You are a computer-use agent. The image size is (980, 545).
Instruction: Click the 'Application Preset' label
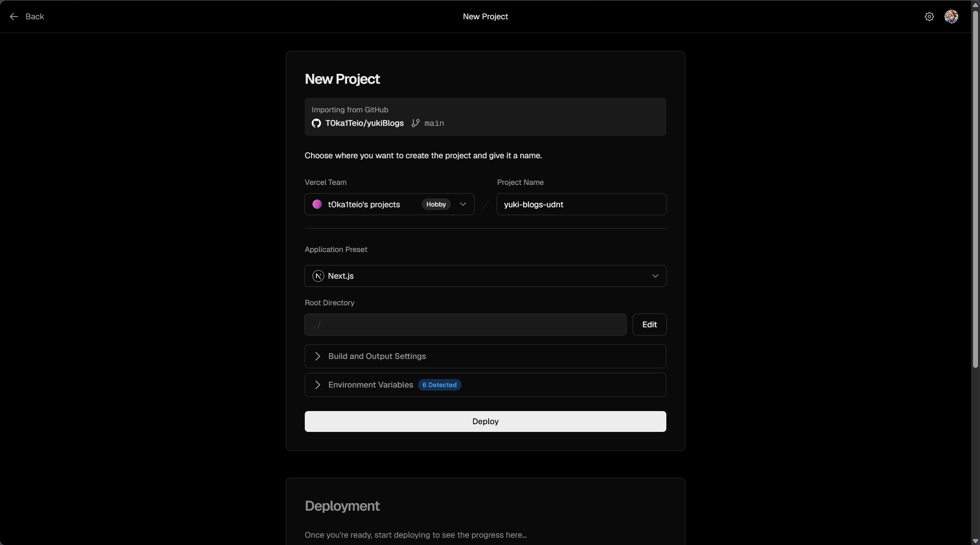click(336, 250)
